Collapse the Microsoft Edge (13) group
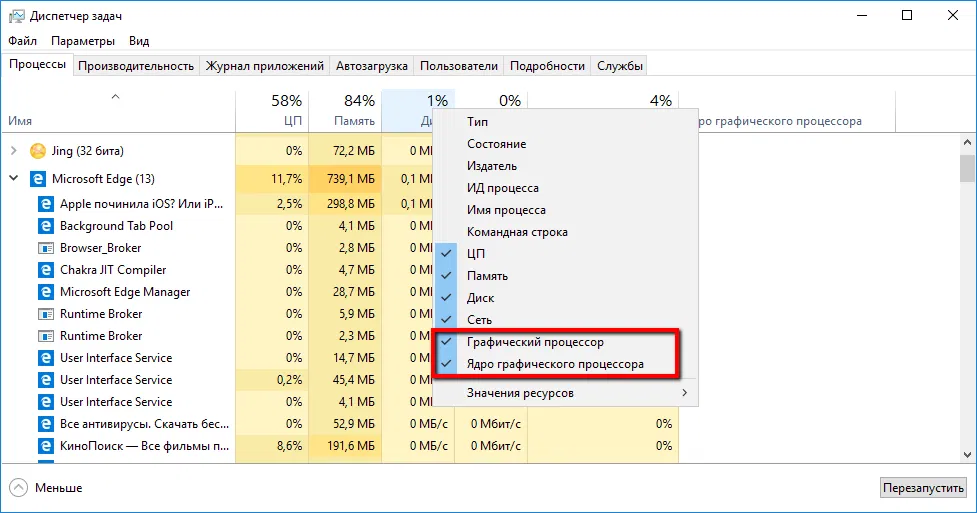The image size is (977, 513). pos(14,178)
